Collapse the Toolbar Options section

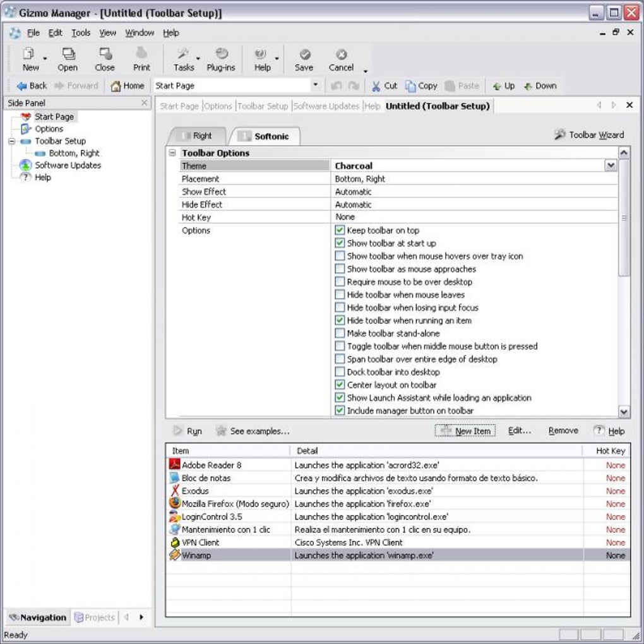[x=174, y=153]
